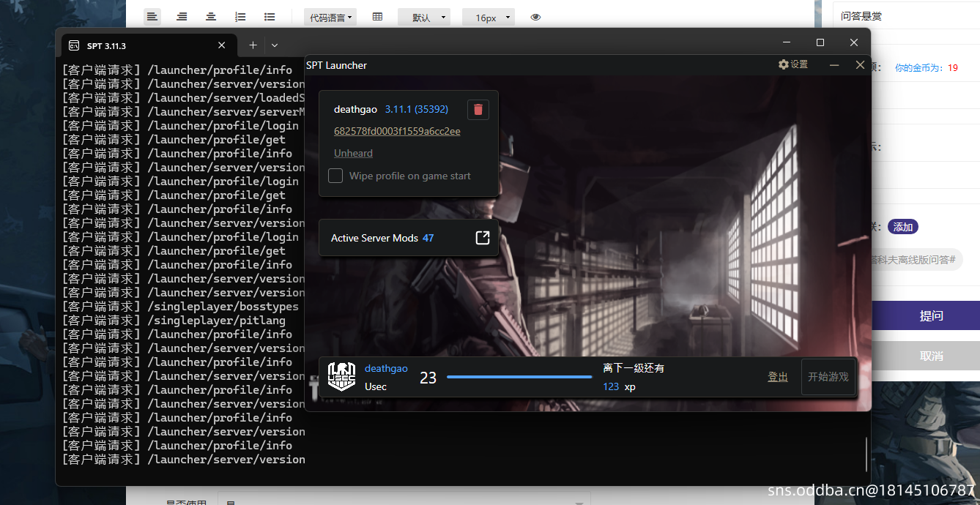
Task: Enable Wipe profile on game start checkbox
Action: click(335, 176)
